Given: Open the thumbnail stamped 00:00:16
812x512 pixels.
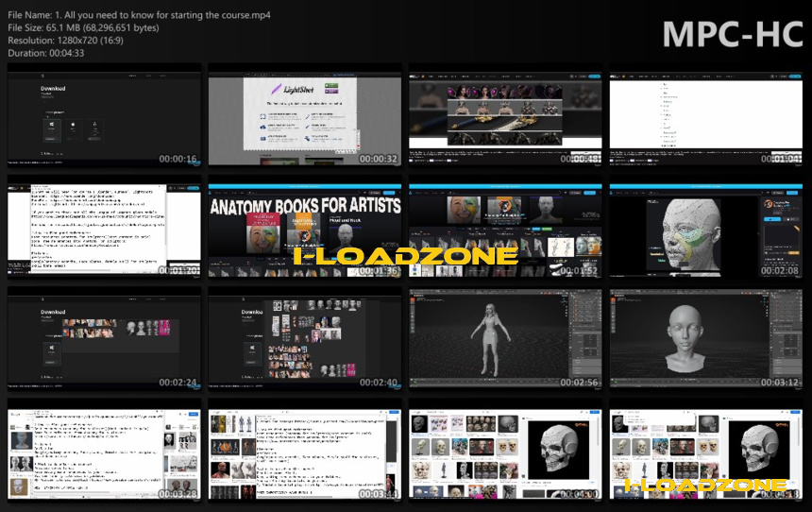Looking at the screenshot, I should coord(104,115).
